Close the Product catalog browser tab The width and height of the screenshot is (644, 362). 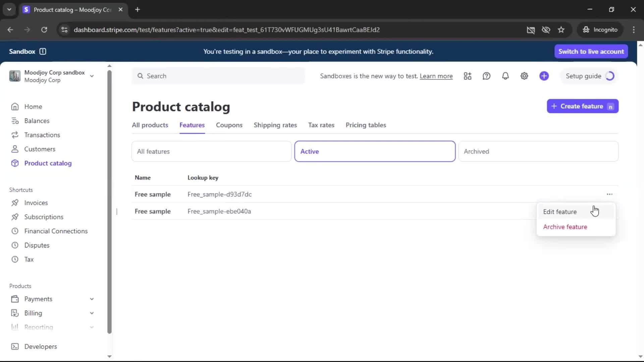pos(120,9)
